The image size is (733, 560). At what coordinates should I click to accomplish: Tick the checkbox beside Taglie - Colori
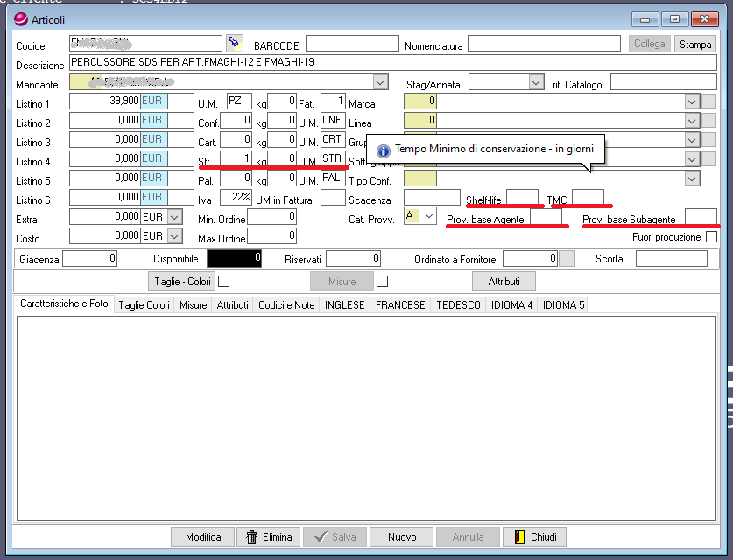coord(223,281)
